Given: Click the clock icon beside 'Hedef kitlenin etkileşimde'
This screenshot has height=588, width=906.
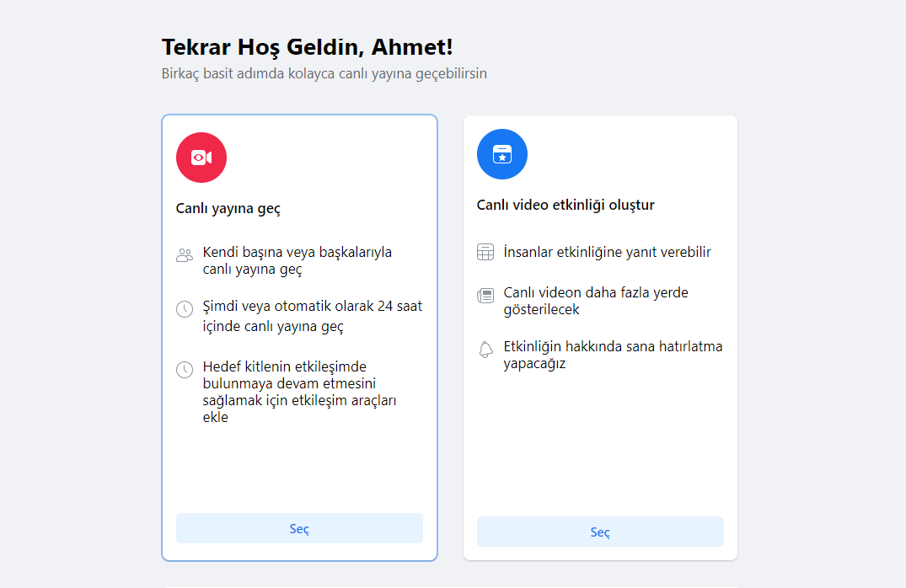Looking at the screenshot, I should click(x=185, y=369).
